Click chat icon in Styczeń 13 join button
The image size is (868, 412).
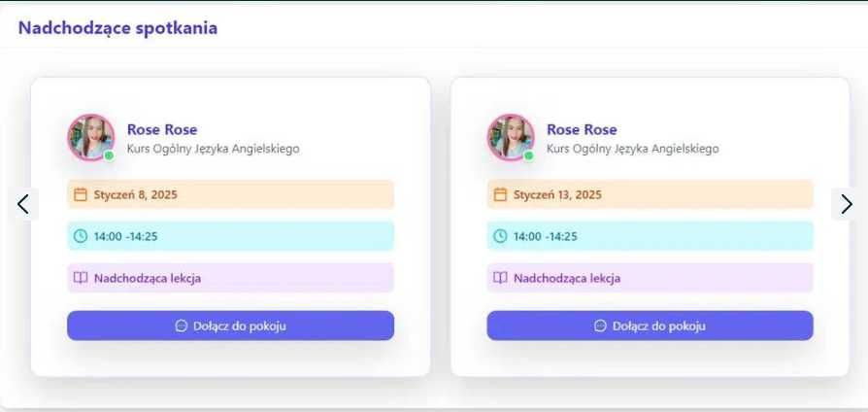[x=600, y=326]
